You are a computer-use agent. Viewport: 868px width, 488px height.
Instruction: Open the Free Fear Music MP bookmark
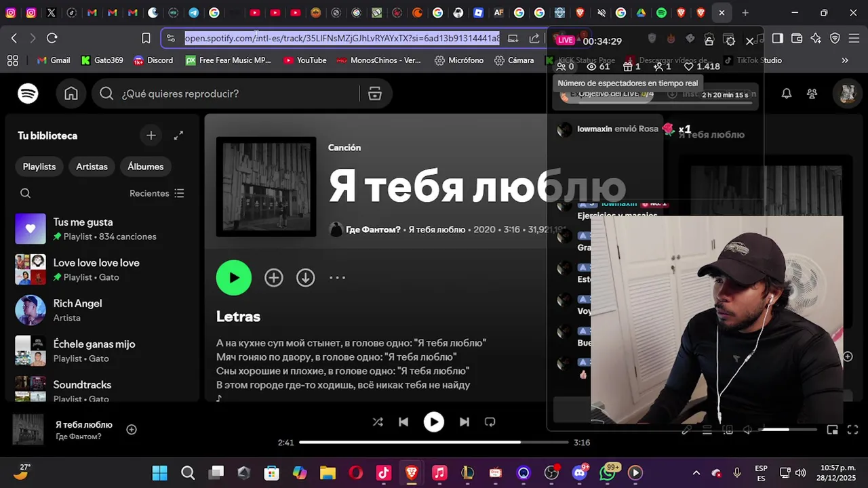229,60
